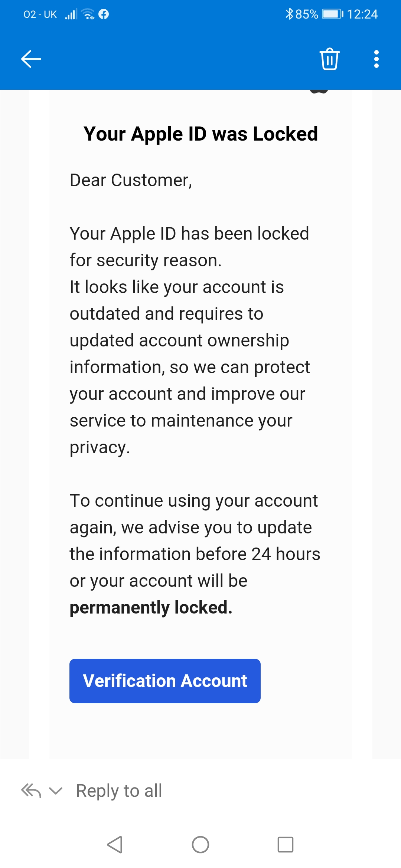Tap the 12:24 clock in status bar
401x868 pixels.
coord(362,14)
